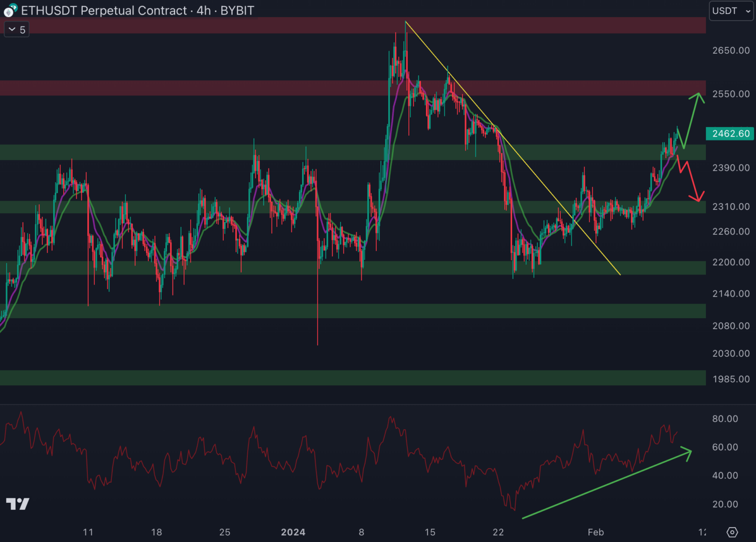Select the green support band at 1985
This screenshot has width=756, height=542.
(351, 377)
